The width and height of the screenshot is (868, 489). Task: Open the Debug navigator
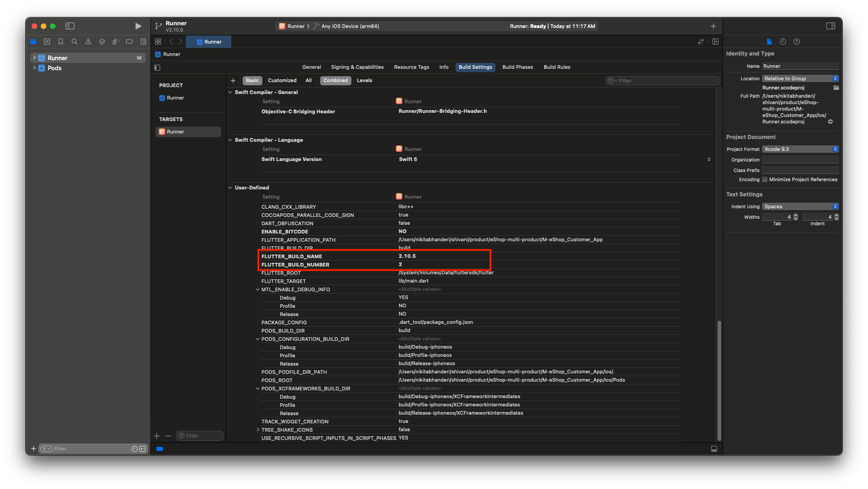[116, 42]
